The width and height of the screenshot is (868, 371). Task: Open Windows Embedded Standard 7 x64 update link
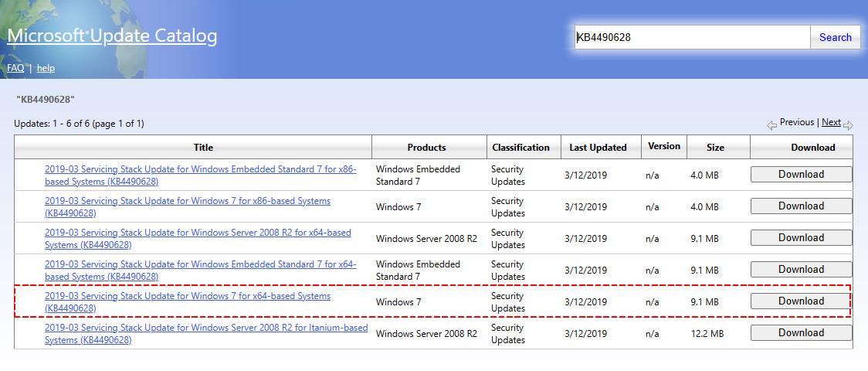(x=200, y=271)
